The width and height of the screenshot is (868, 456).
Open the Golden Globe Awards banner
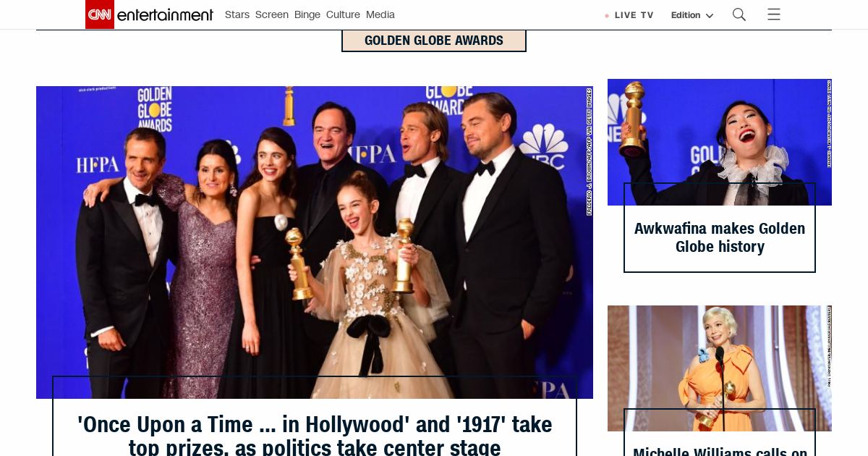[x=434, y=41]
